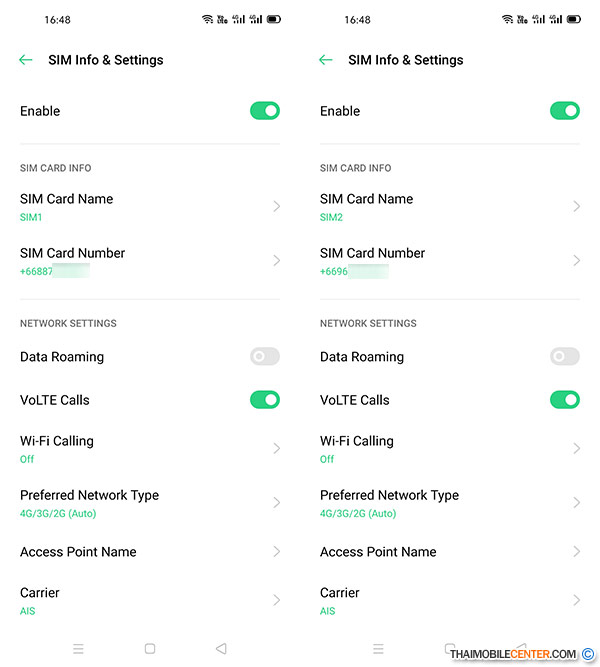Open Preferred Network Type chevron on SIM2 screen
The height and width of the screenshot is (667, 600).
click(x=577, y=503)
